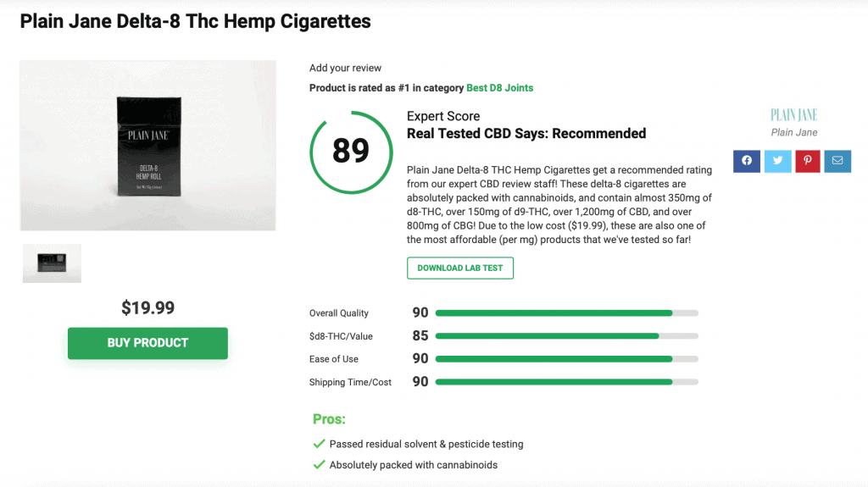Open the main product image

[x=147, y=146]
